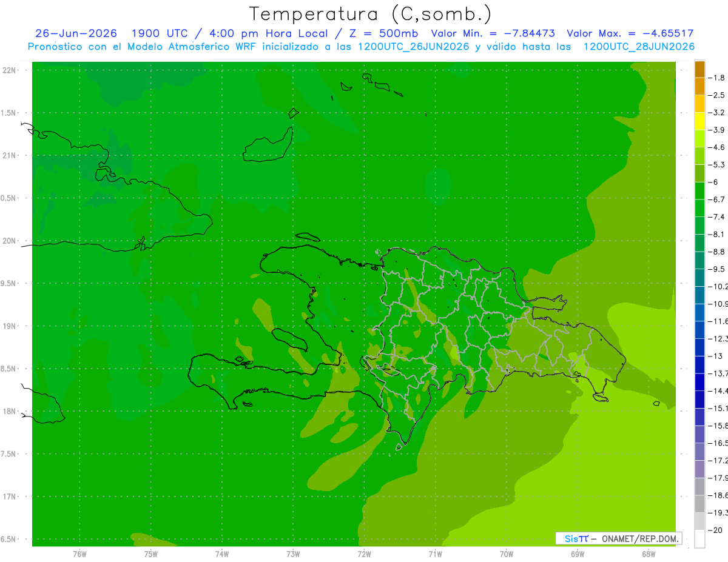Click the '18N' latitude axis label
Image resolution: width=728 pixels, height=562 pixels.
click(x=9, y=411)
